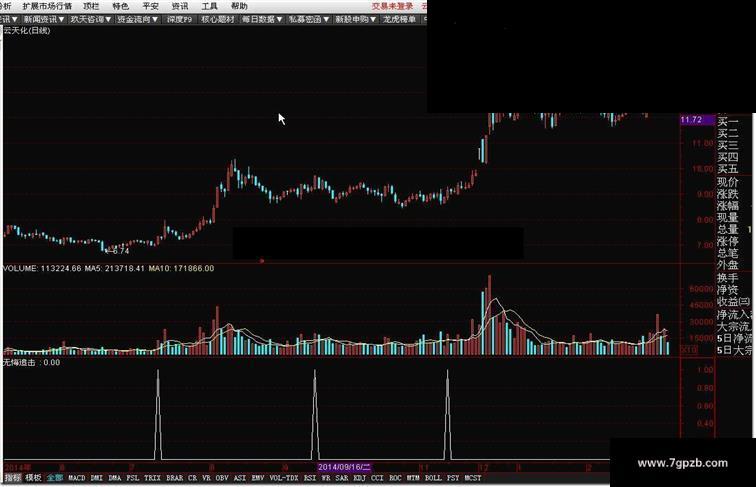The image size is (756, 487).
Task: Select the EMV indicator
Action: pyautogui.click(x=258, y=478)
